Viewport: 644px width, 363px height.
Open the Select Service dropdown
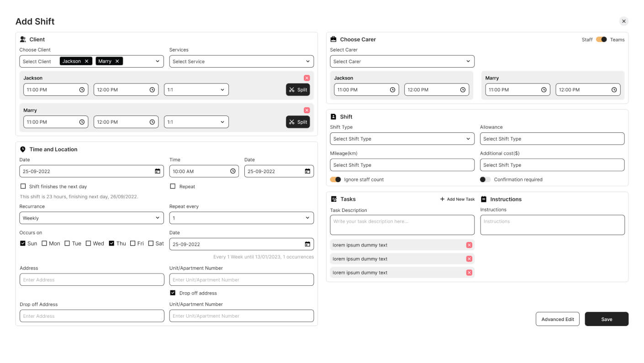click(x=242, y=61)
